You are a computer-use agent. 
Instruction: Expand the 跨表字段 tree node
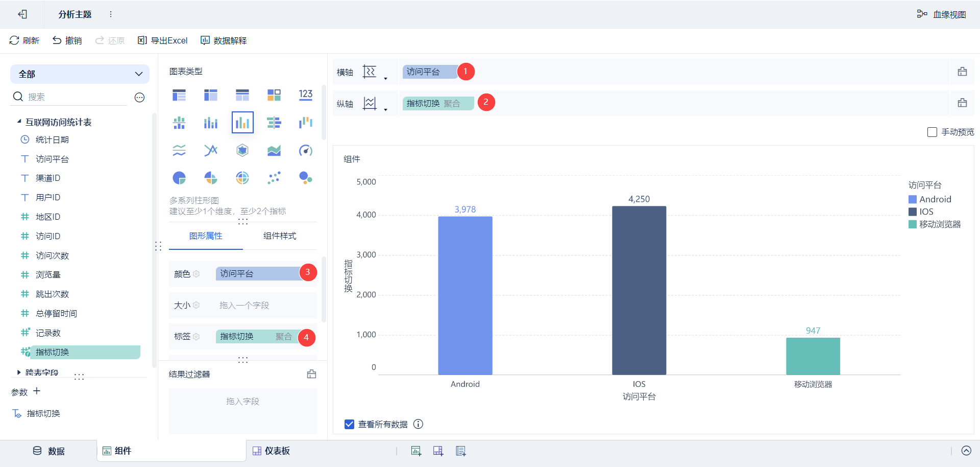(19, 372)
